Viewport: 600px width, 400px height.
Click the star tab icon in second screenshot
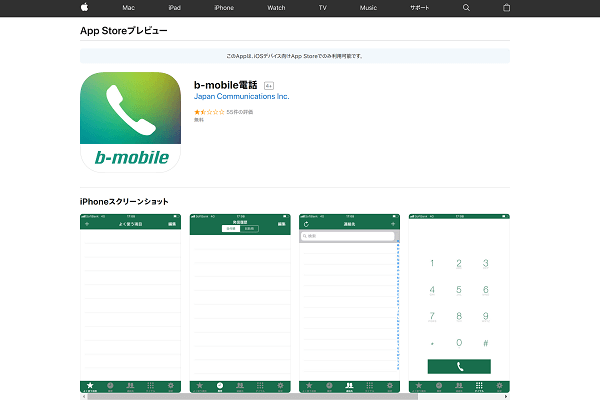pyautogui.click(x=199, y=387)
